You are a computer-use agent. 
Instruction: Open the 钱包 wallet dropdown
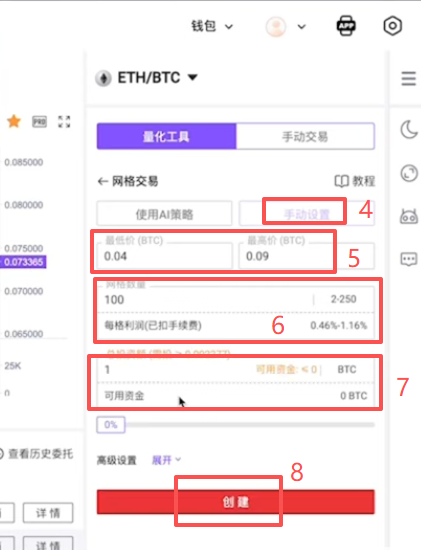click(212, 26)
